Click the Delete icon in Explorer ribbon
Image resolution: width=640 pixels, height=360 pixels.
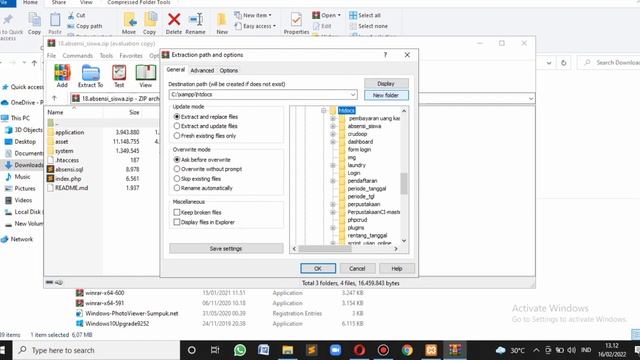[x=174, y=19]
